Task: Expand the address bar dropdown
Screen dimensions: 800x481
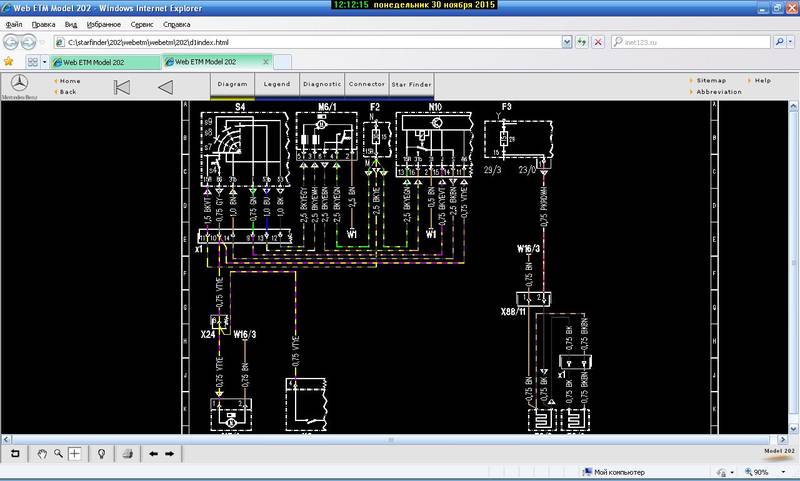Action: pyautogui.click(x=566, y=43)
